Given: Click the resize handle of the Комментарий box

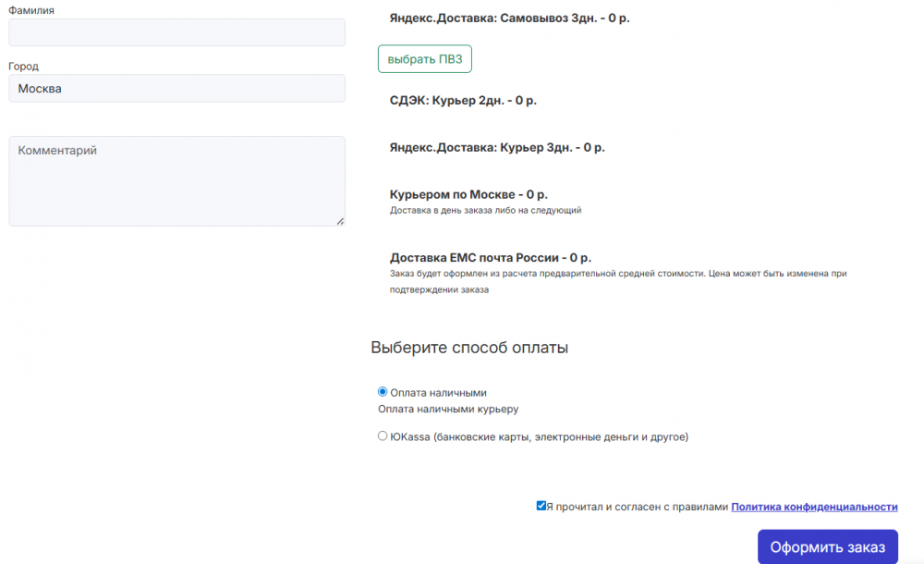Looking at the screenshot, I should point(340,221).
